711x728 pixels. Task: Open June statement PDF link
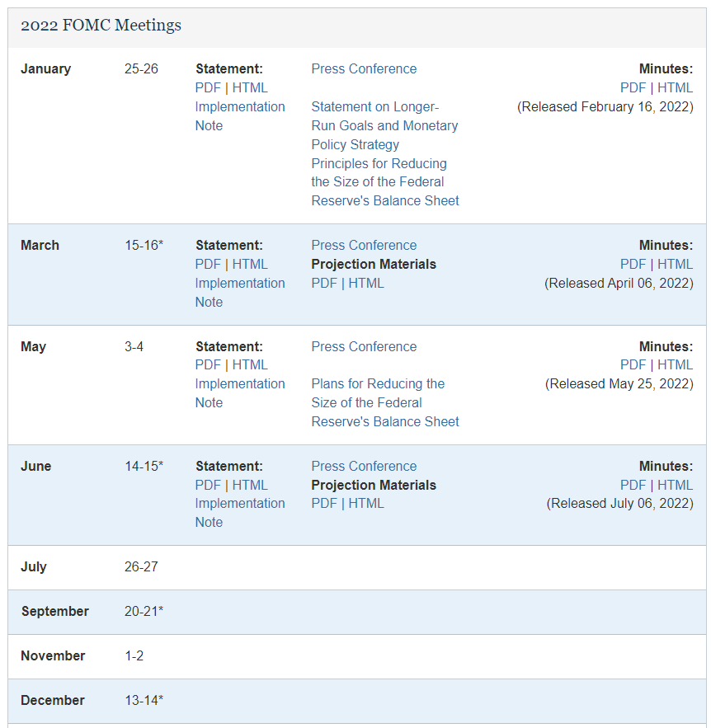click(208, 485)
